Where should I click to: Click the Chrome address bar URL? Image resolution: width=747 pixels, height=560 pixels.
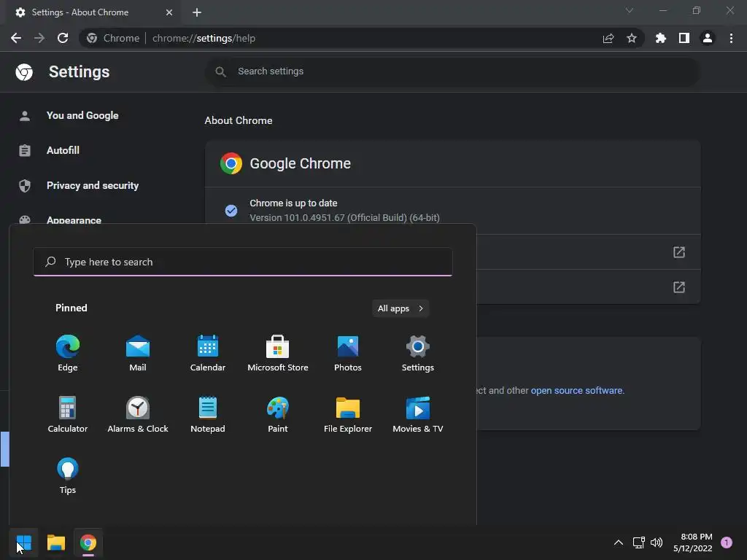point(204,38)
